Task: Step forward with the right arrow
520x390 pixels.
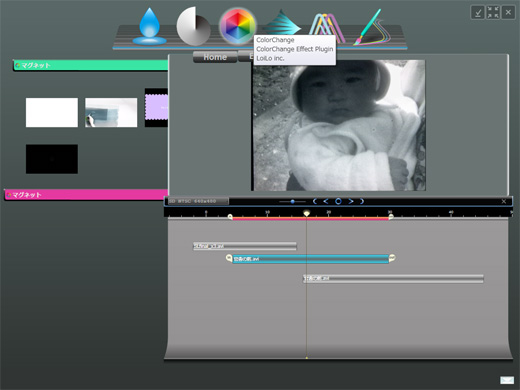Action: click(x=351, y=201)
